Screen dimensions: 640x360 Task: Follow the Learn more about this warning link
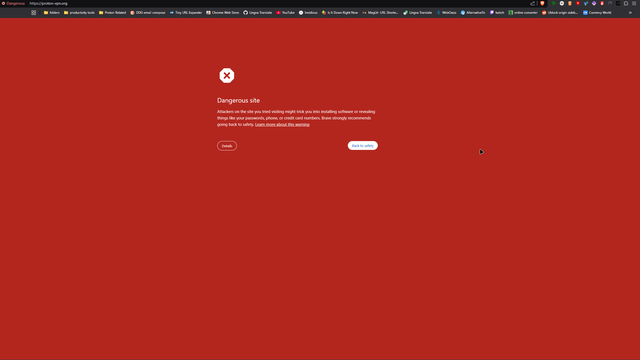click(282, 124)
